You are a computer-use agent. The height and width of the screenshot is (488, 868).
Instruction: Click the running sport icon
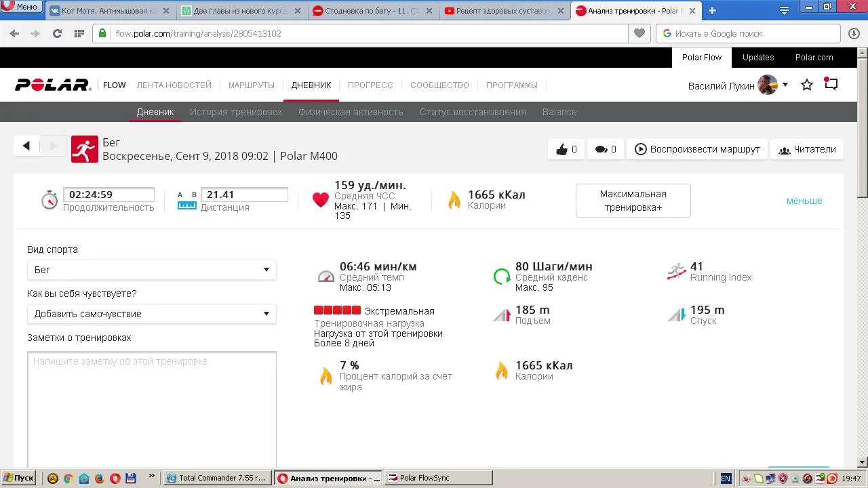[x=85, y=150]
